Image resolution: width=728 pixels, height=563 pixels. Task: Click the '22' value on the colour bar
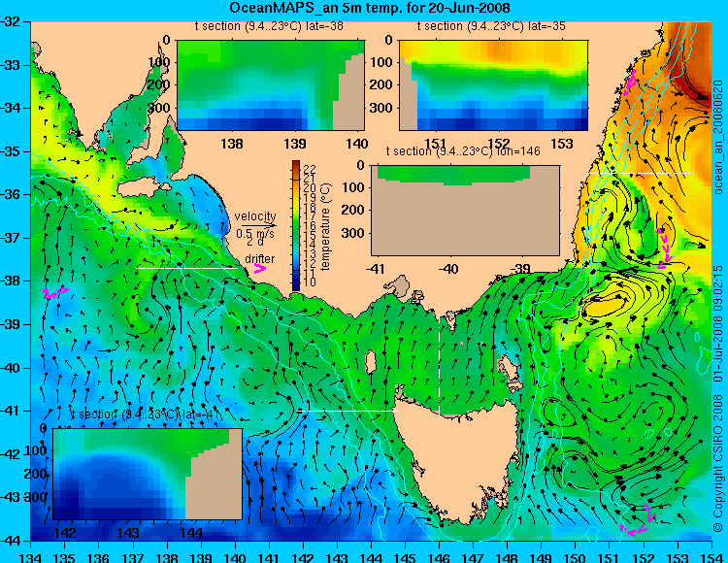coord(310,169)
